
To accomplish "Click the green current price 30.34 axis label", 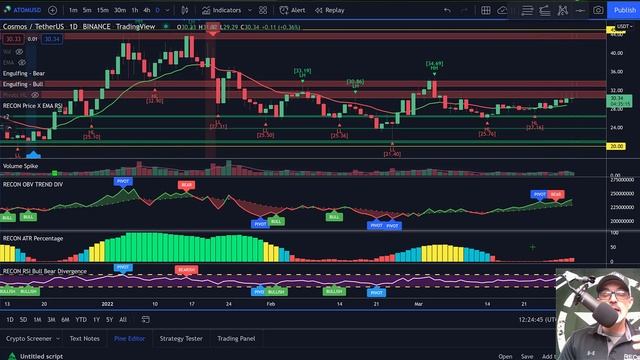I will click(x=619, y=101).
